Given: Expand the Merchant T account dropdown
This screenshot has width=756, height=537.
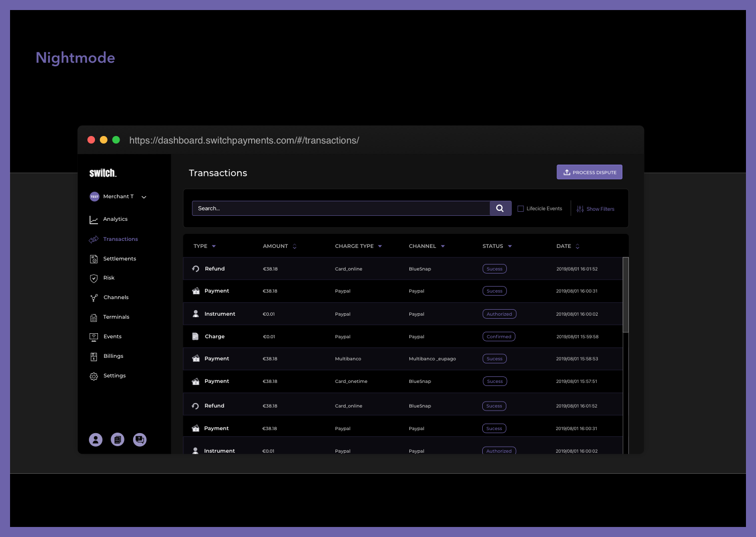Looking at the screenshot, I should coord(144,197).
